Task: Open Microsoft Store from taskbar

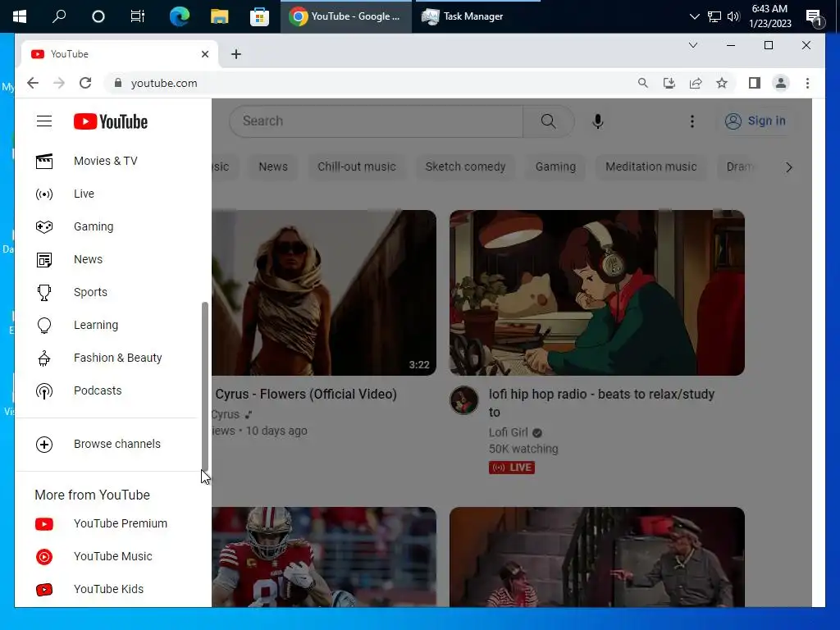Action: (x=259, y=16)
